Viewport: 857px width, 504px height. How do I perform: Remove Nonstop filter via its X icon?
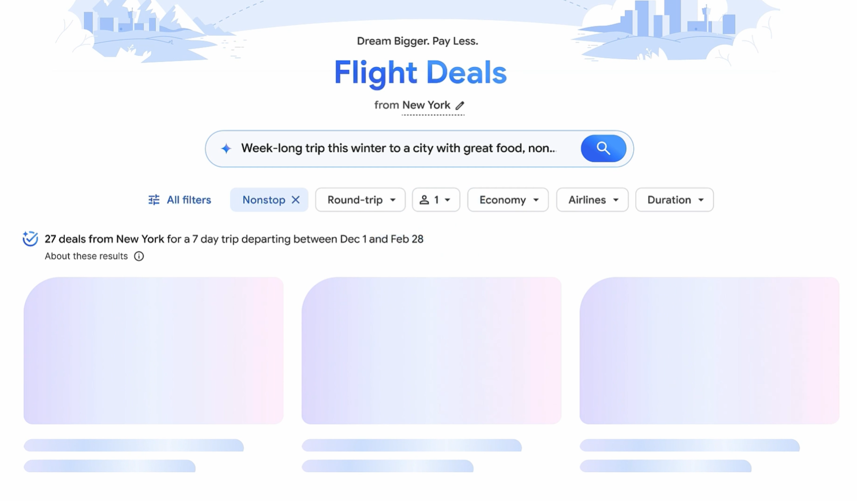pyautogui.click(x=296, y=200)
